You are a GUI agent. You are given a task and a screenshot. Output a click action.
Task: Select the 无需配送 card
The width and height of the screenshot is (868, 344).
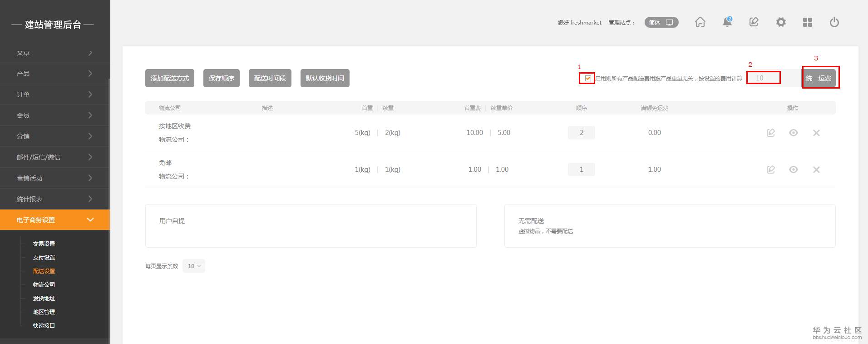670,226
